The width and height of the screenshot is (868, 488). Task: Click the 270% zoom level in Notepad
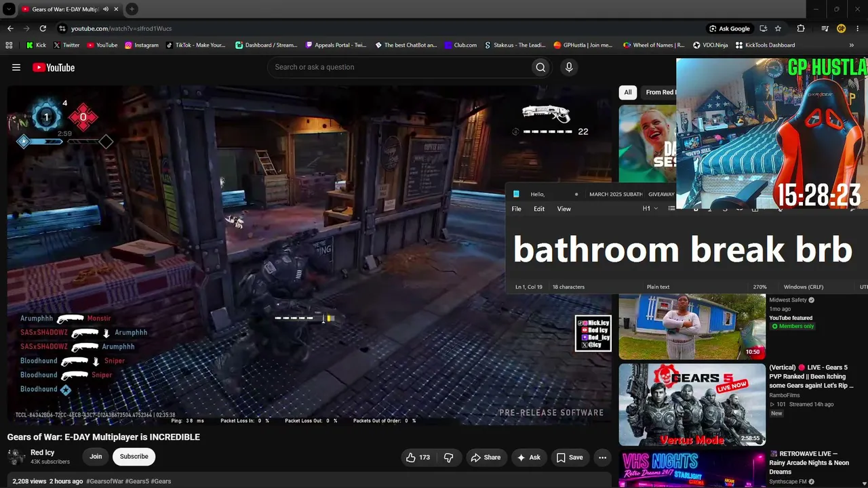point(759,287)
